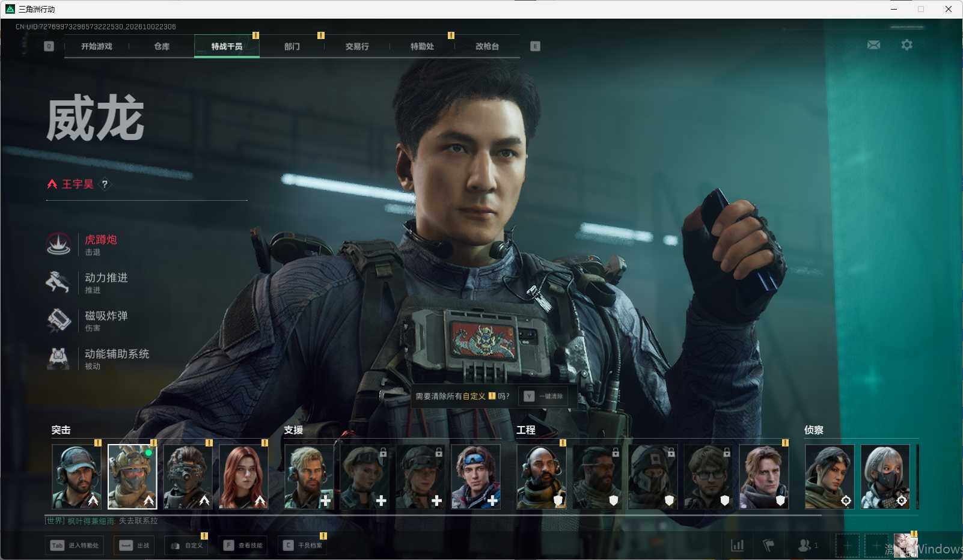963x560 pixels.
Task: Select the 磁吸炸弹 skill icon
Action: click(59, 320)
